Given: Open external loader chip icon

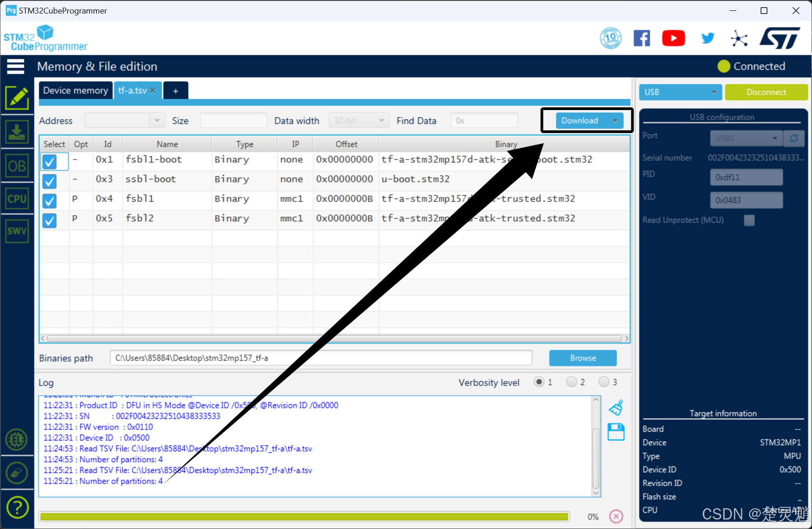Looking at the screenshot, I should click(17, 440).
